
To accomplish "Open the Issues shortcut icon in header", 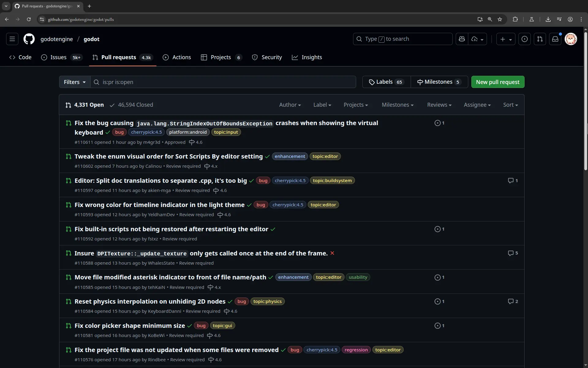I will [x=525, y=39].
